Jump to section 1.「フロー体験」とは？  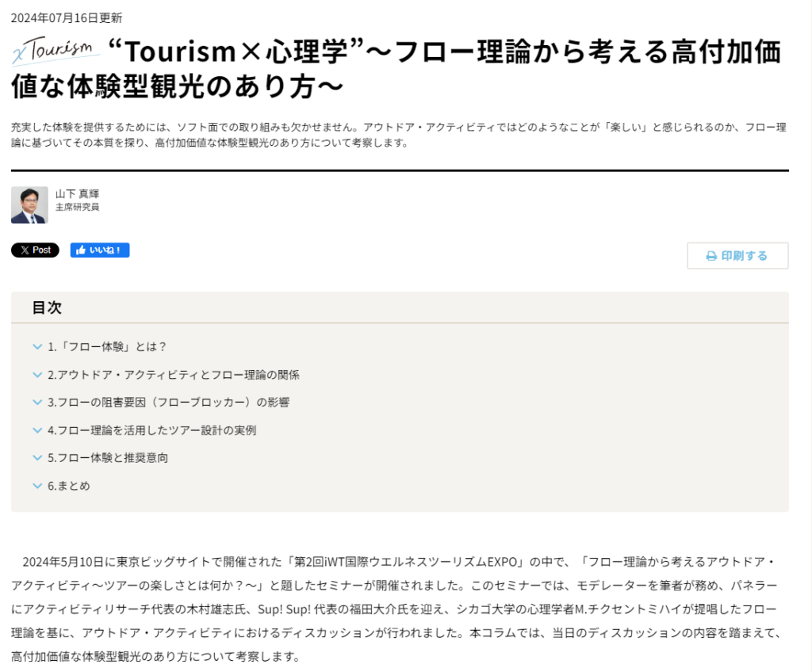107,347
